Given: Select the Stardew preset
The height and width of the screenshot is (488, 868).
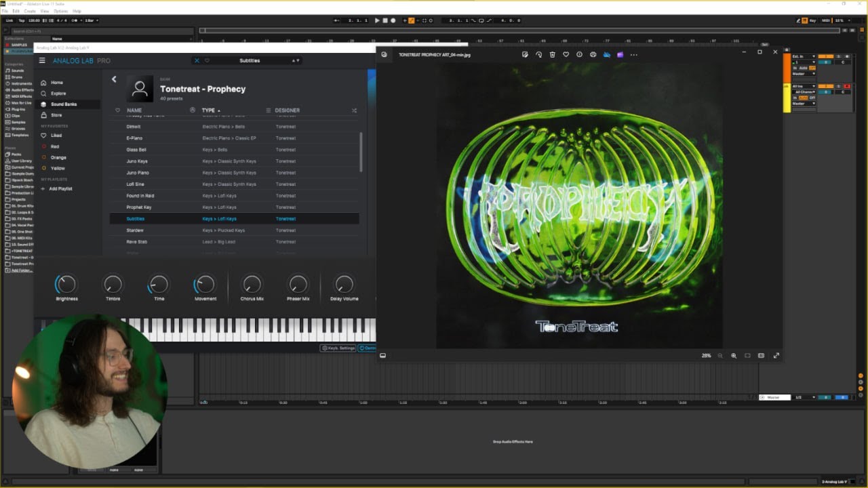Looking at the screenshot, I should [235, 230].
